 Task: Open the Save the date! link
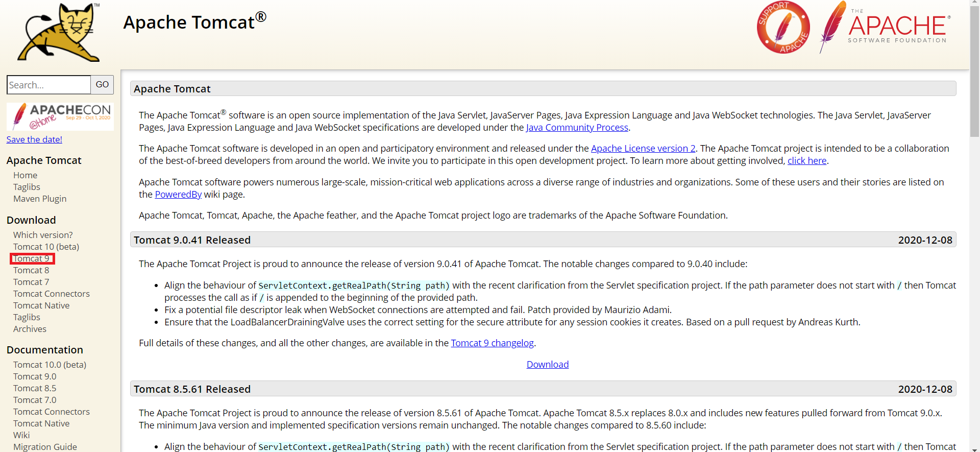[34, 139]
